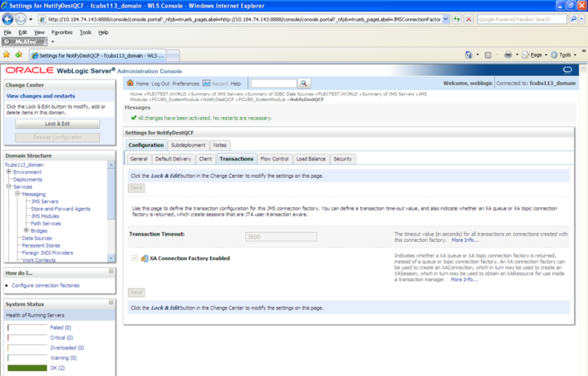The image size is (588, 376).
Task: Open Data Sources in the domain tree
Action: pos(37,238)
